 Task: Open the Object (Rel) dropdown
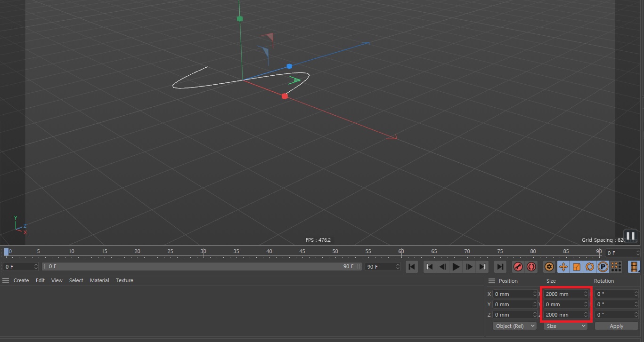point(514,326)
